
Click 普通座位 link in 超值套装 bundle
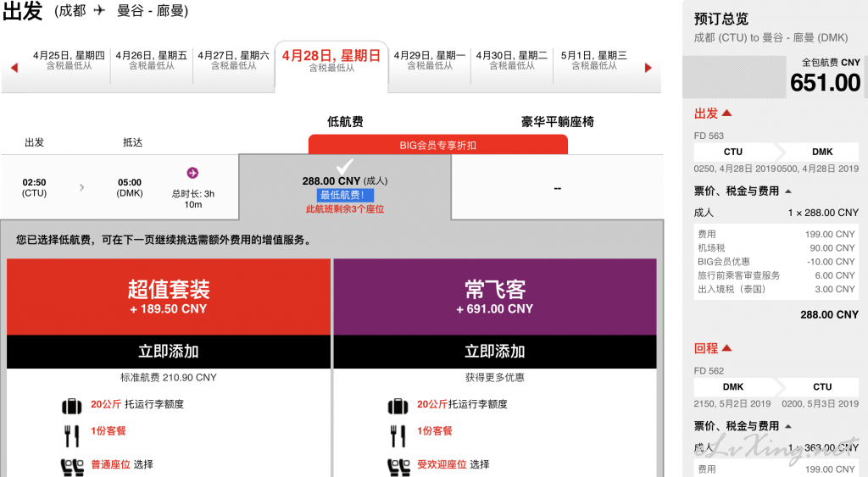click(111, 464)
